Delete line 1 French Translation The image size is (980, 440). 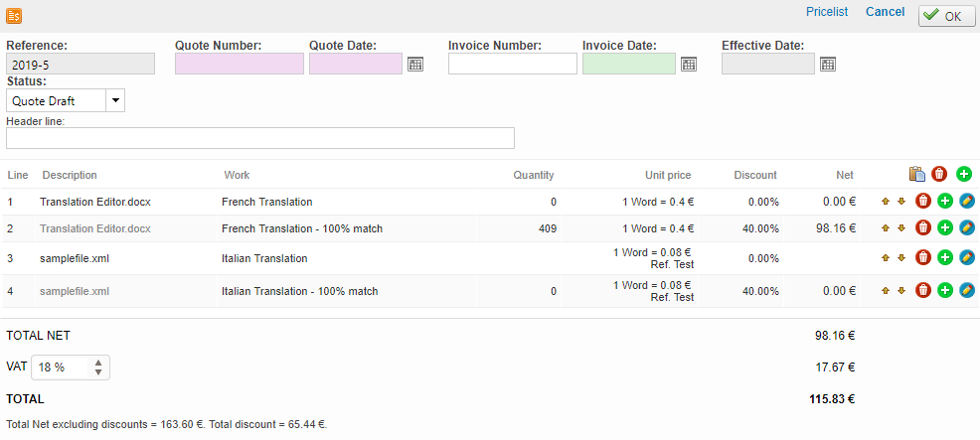923,202
